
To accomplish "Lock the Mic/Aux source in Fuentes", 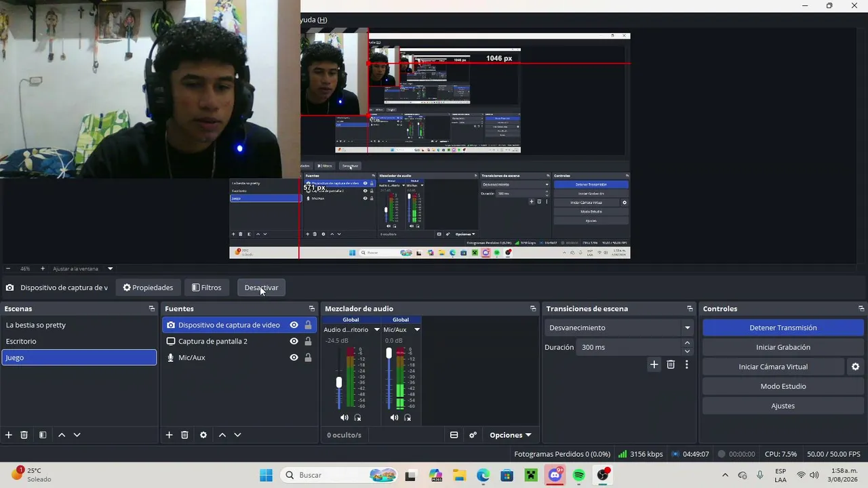I will 308,358.
